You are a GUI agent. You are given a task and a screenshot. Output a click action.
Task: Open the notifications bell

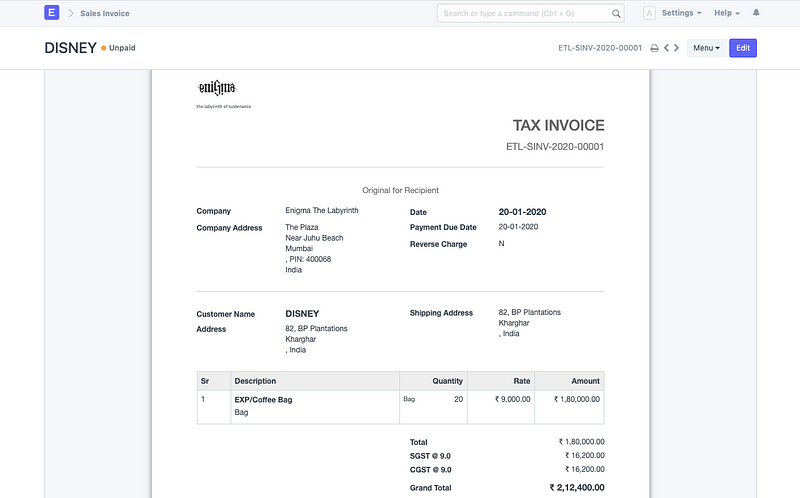(756, 13)
